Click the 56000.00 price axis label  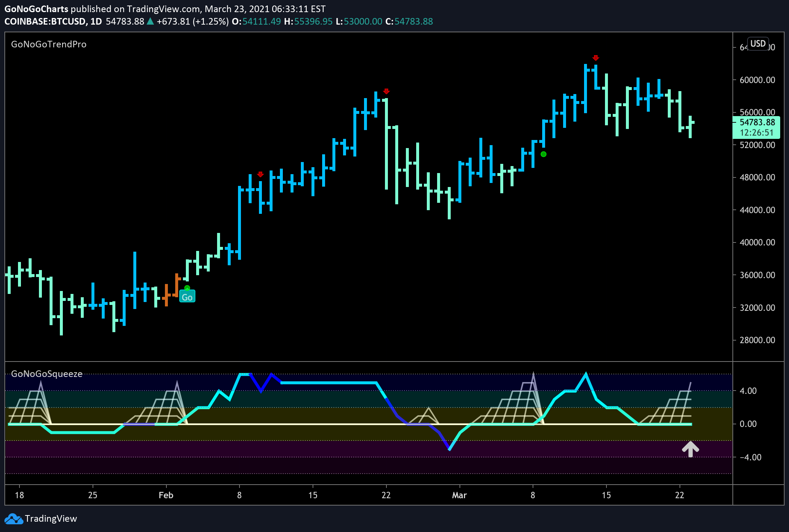pos(757,112)
